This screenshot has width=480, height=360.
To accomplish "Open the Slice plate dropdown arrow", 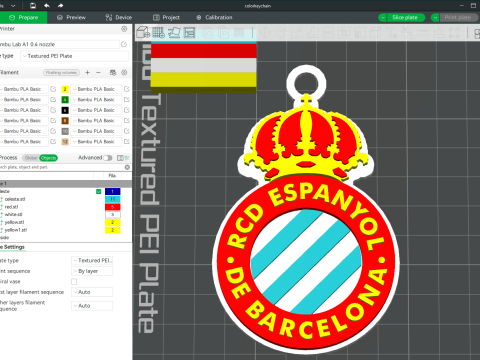I will (x=383, y=17).
